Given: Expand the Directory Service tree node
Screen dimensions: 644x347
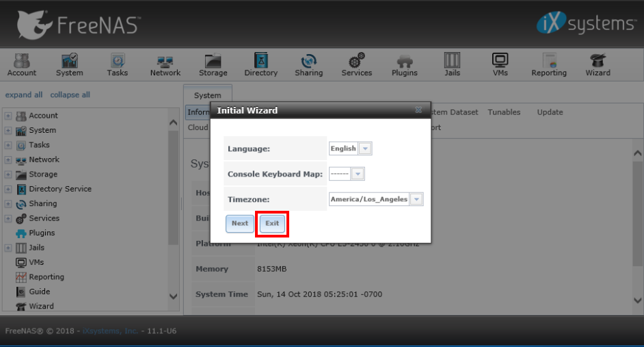Looking at the screenshot, I should pyautogui.click(x=8, y=189).
